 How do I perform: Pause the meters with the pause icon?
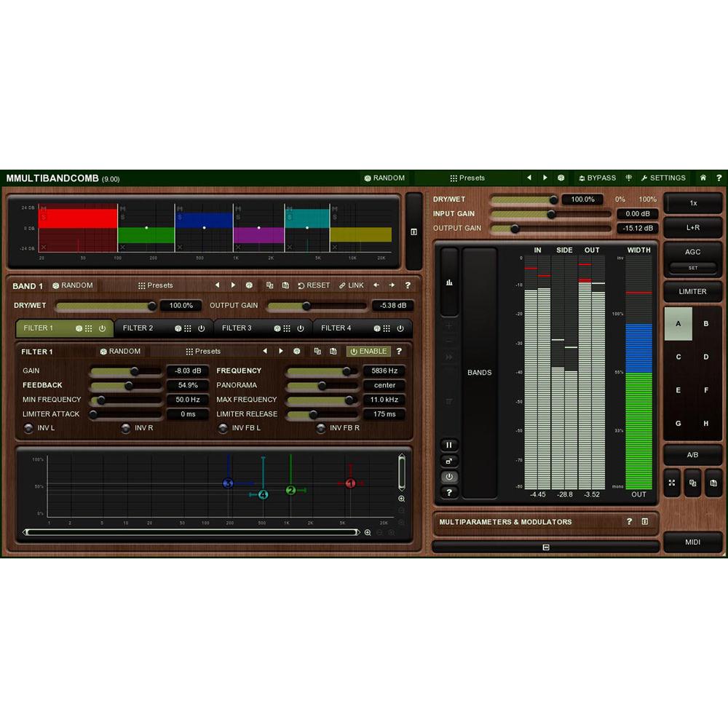coord(449,444)
